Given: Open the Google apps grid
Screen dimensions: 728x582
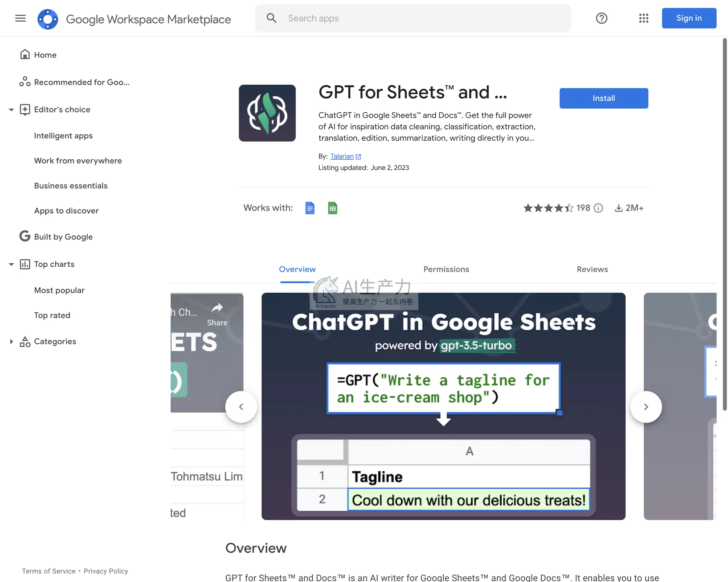Looking at the screenshot, I should [644, 18].
